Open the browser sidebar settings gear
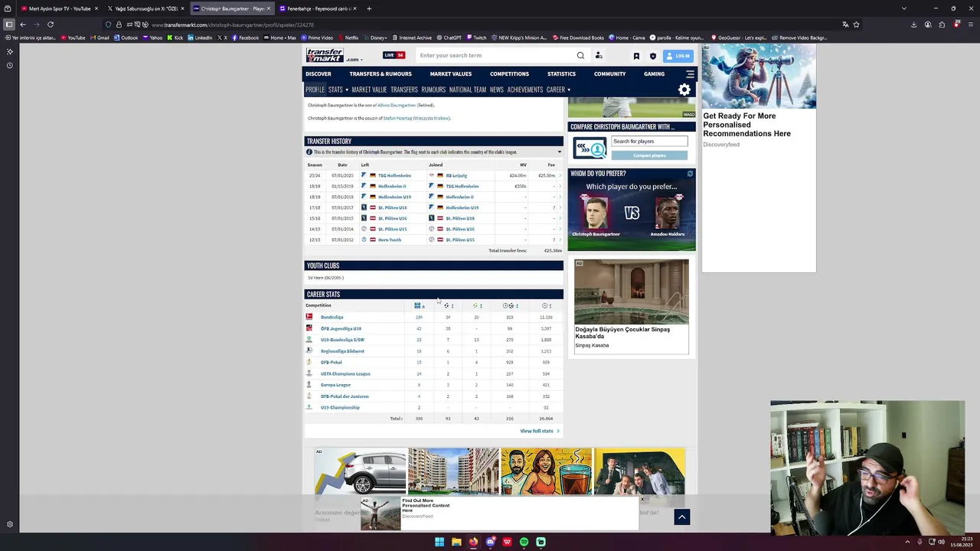Screen dimensions: 980x551 [x=10, y=524]
